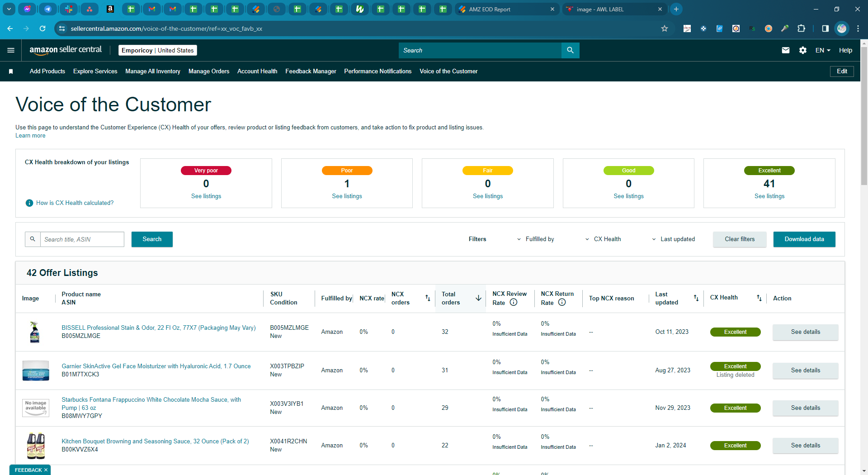Open the mail messages icon
The image size is (868, 475).
click(786, 50)
